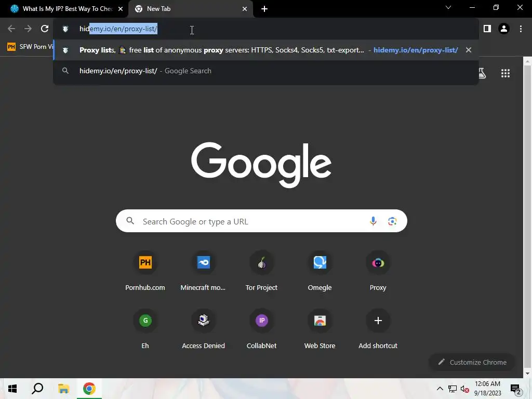Click Customize Chrome button

point(472,362)
